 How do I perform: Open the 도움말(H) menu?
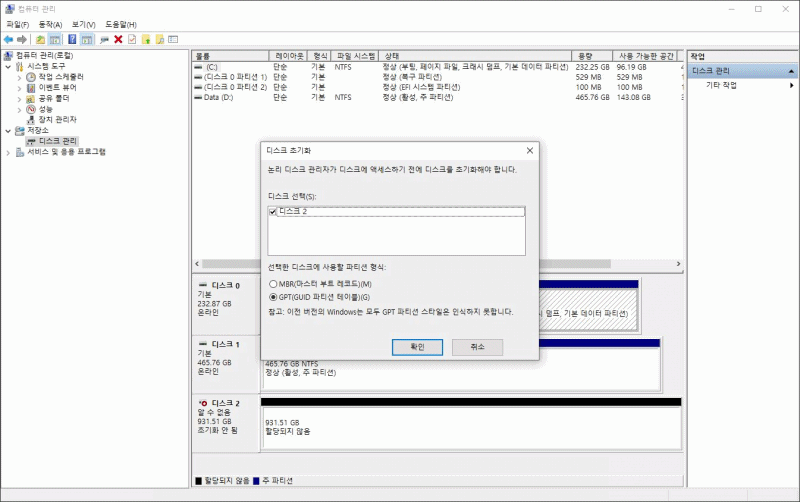[120, 24]
